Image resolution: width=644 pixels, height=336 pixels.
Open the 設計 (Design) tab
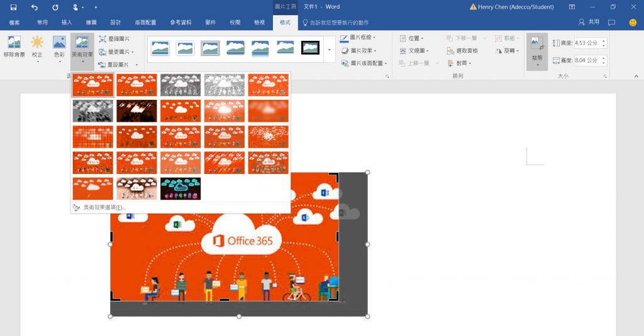[116, 23]
